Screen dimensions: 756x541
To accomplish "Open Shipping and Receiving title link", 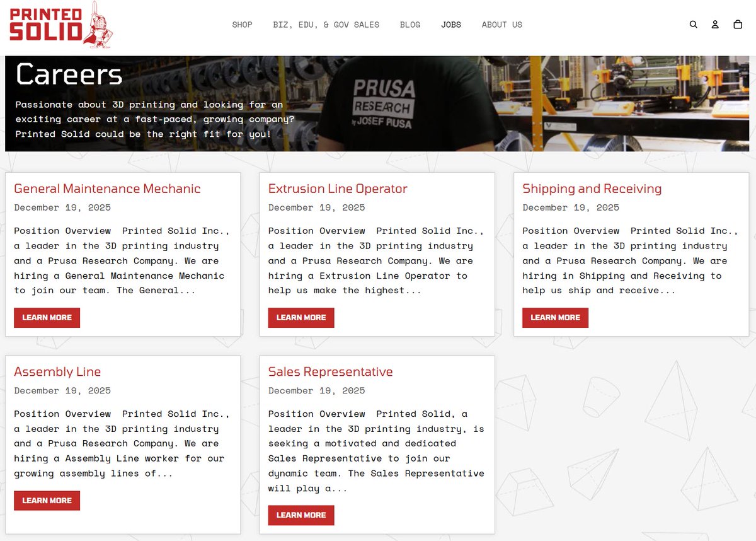I will (592, 189).
